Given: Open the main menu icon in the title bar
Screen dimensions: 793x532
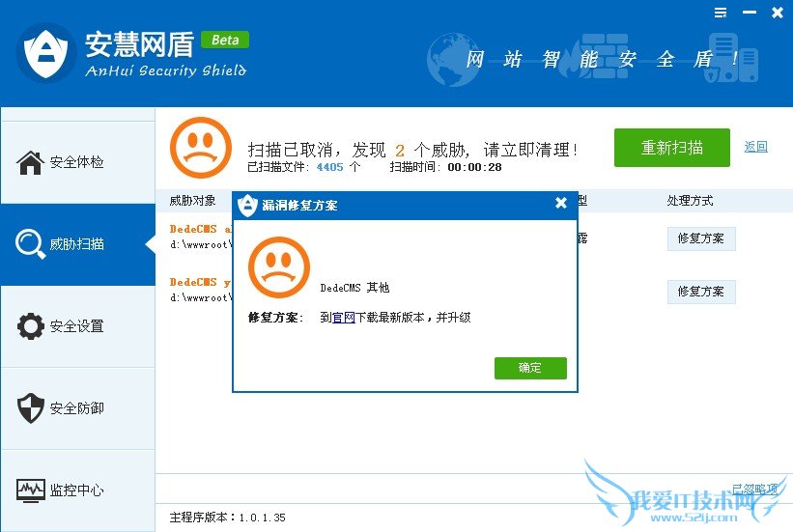Looking at the screenshot, I should coord(721,13).
